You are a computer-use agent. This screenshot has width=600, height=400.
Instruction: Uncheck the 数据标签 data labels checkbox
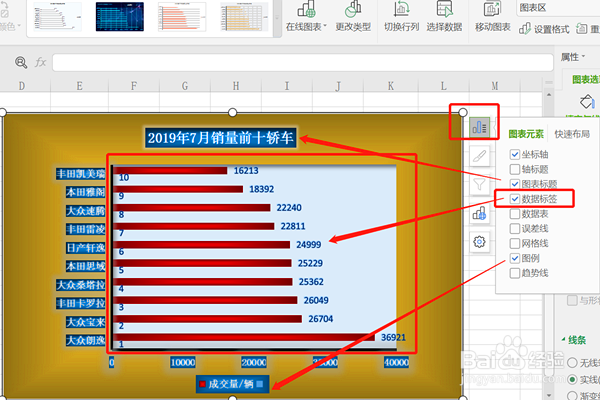click(515, 199)
